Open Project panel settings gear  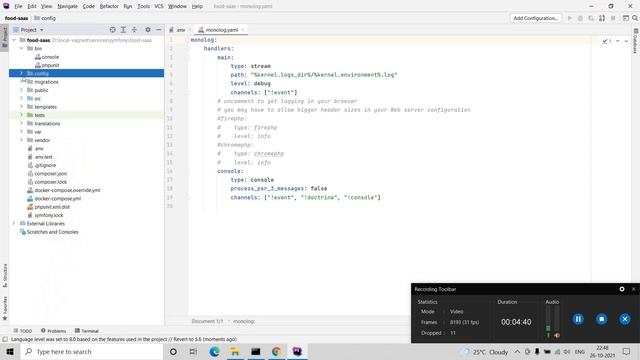click(x=148, y=30)
